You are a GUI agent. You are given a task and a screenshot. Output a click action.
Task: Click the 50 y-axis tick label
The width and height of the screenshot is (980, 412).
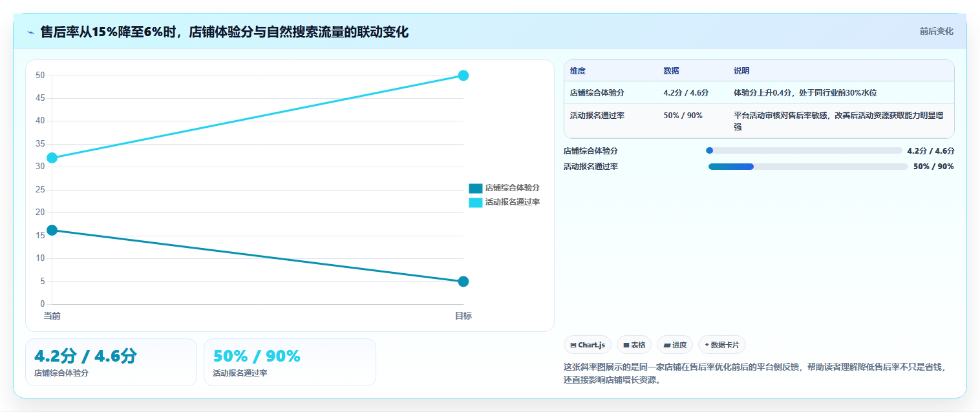coord(40,76)
